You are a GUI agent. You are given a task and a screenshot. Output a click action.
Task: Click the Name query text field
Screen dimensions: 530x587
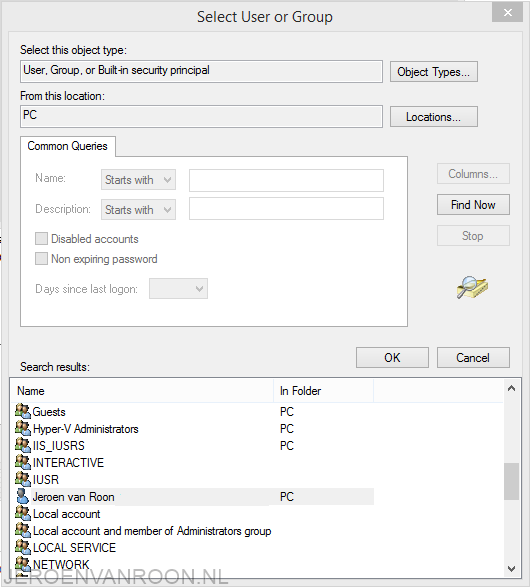[x=286, y=180]
